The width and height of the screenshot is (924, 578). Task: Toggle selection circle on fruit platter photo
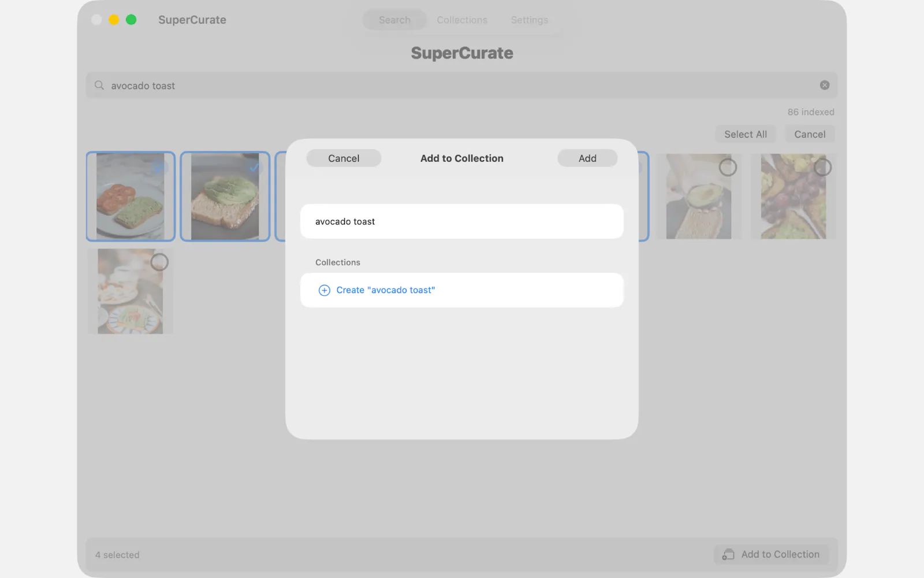[822, 168]
